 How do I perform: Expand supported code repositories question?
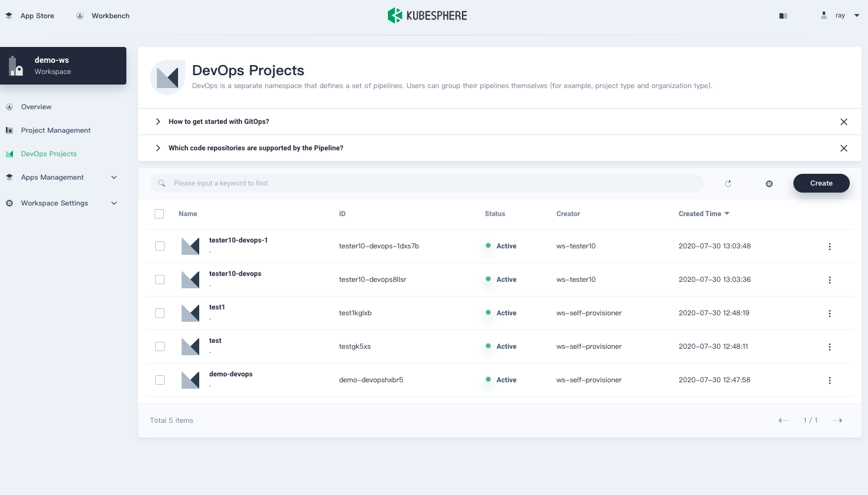click(157, 148)
